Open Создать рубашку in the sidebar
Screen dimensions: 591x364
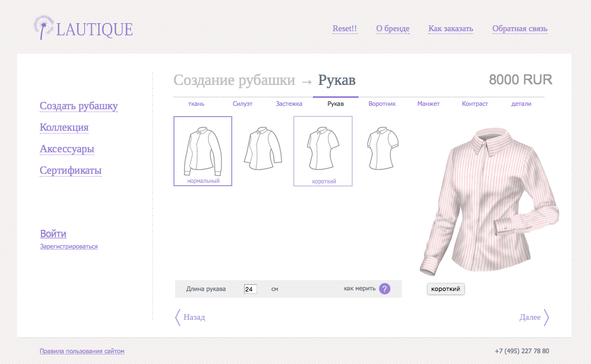[x=79, y=106]
